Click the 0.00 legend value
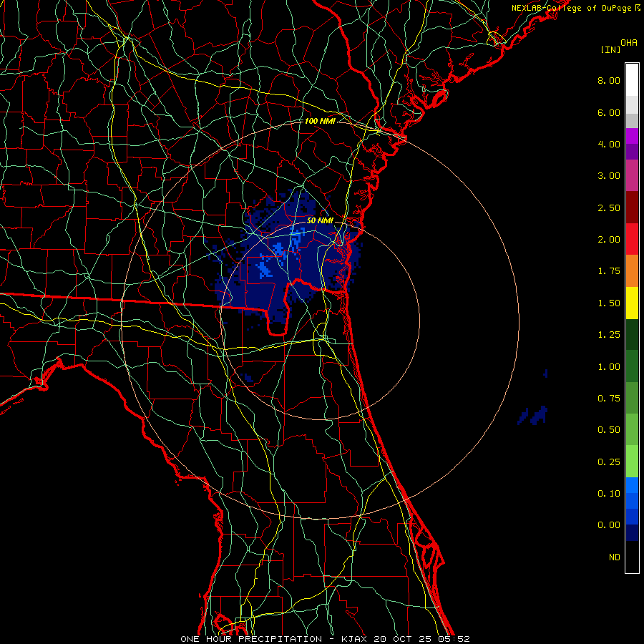The image size is (644, 644). click(609, 525)
